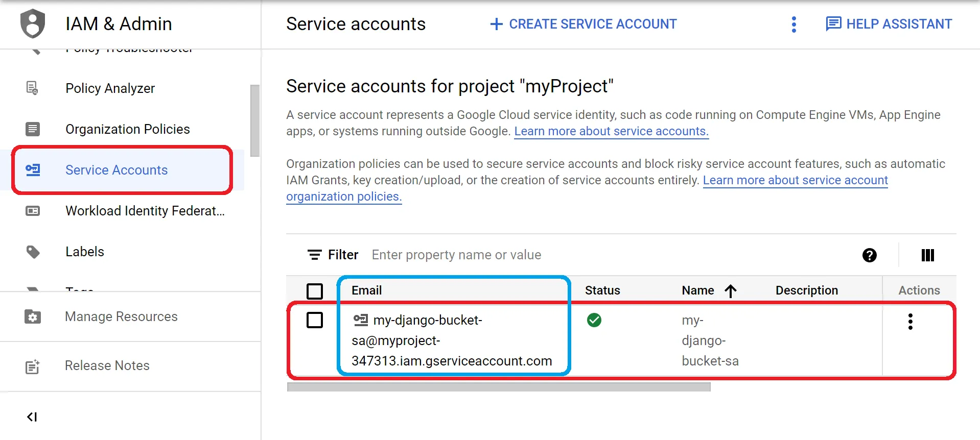
Task: Tick the select-all checkbox in table header
Action: tap(315, 291)
